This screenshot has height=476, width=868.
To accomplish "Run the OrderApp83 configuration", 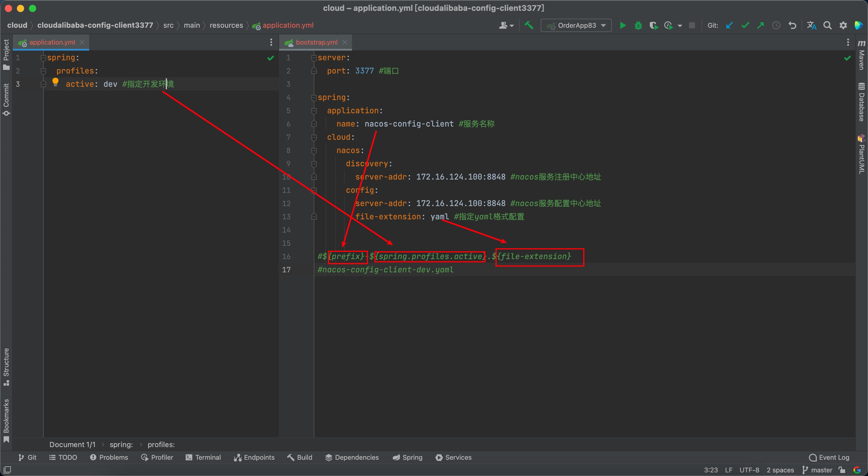I will point(623,25).
